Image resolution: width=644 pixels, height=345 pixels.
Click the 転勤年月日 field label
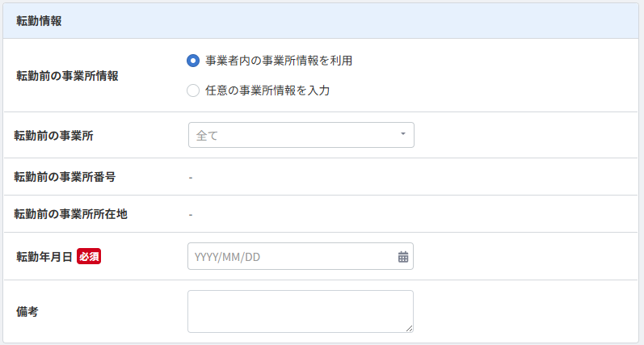click(44, 257)
